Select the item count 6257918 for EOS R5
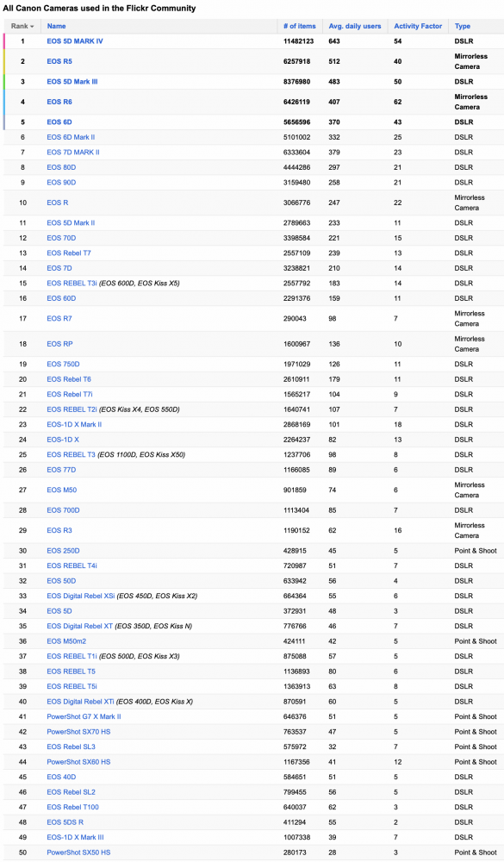Image resolution: width=504 pixels, height=862 pixels. coord(296,61)
